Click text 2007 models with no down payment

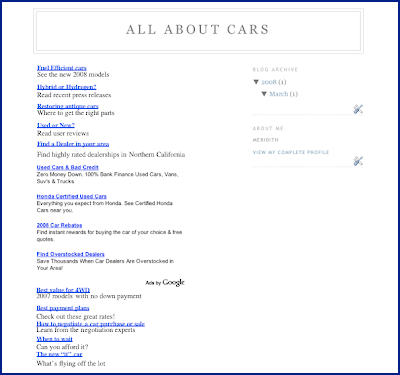click(89, 296)
